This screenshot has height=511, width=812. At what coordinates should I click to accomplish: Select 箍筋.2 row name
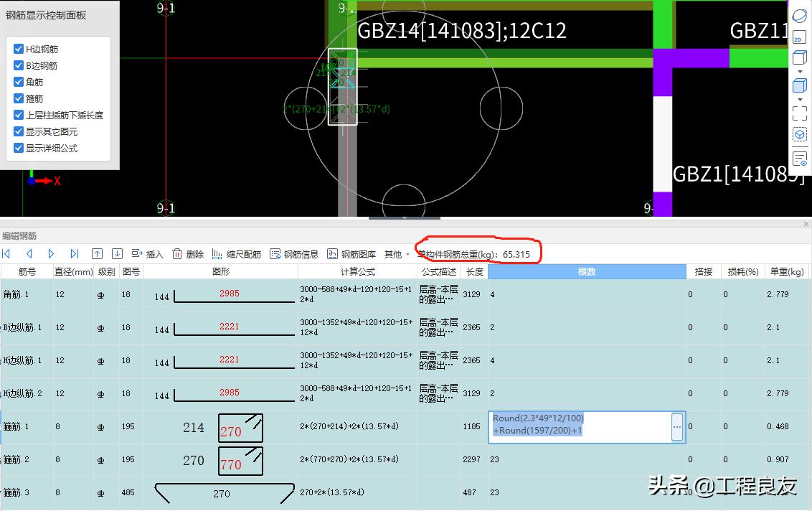[16, 459]
